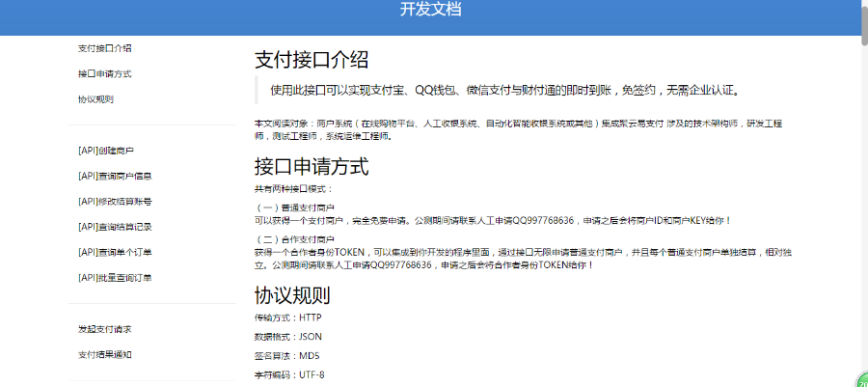Click the vertical scrollbar thumb
Viewport: 868px width, 387px height.
click(x=864, y=23)
